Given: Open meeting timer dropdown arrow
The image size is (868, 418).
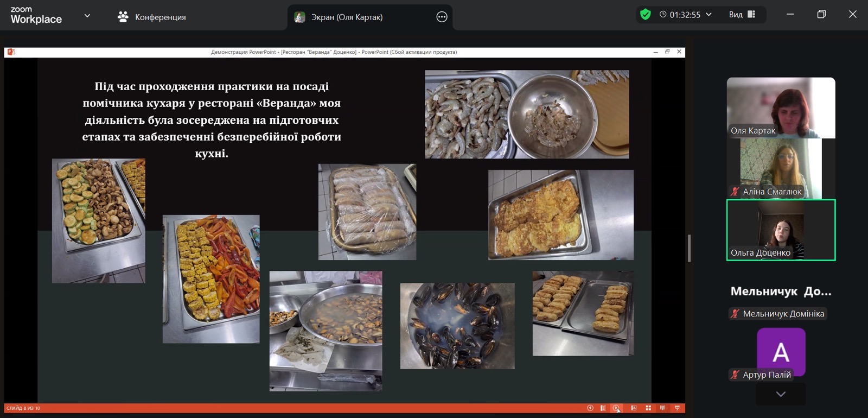Looking at the screenshot, I should click(x=709, y=15).
